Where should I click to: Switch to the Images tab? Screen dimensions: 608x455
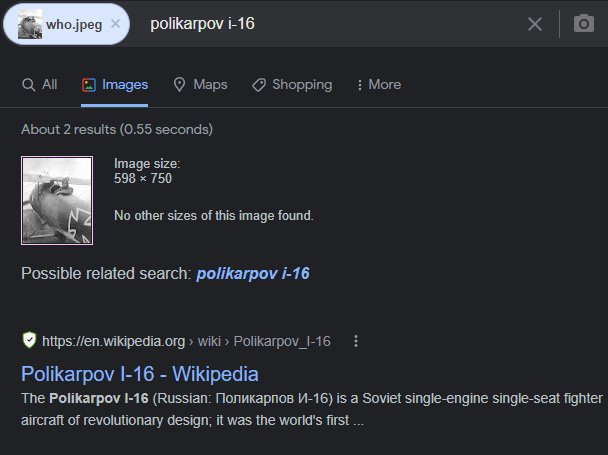[x=115, y=85]
